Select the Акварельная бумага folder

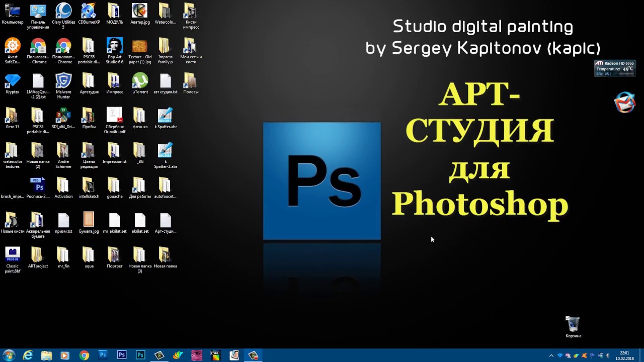pos(38,225)
